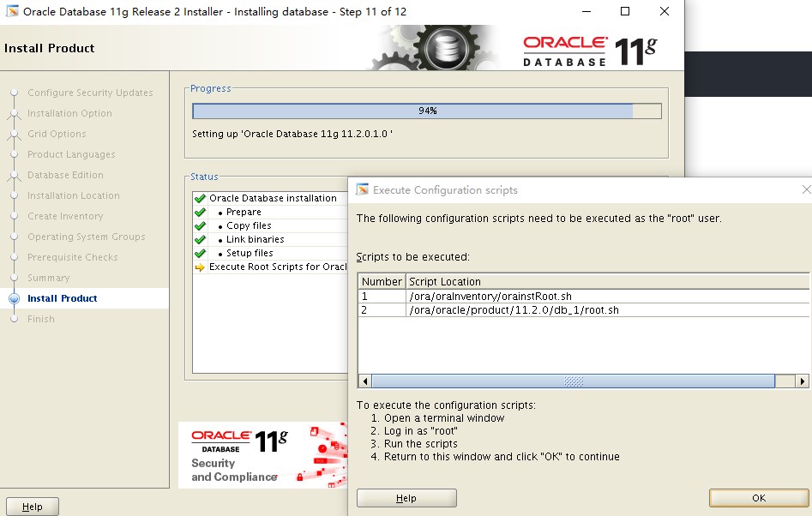This screenshot has width=812, height=516.
Task: Click the horizontal scrollbar thumb in scripts table
Action: tap(574, 381)
